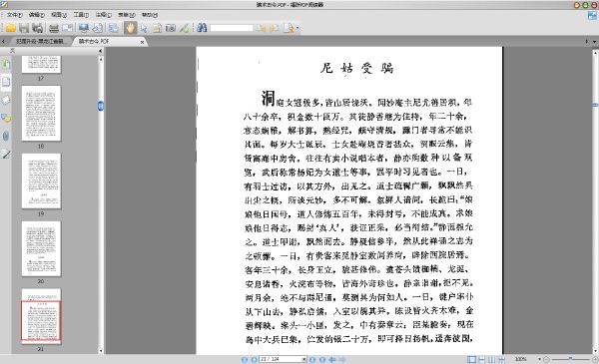Select page 19 thumbnail
Screen dimensions: 599x364
41,181
